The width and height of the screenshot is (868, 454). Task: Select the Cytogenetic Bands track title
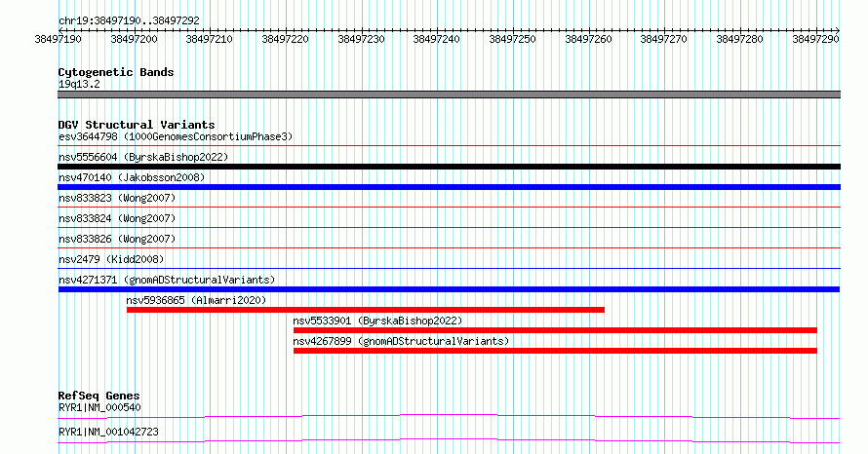click(116, 72)
